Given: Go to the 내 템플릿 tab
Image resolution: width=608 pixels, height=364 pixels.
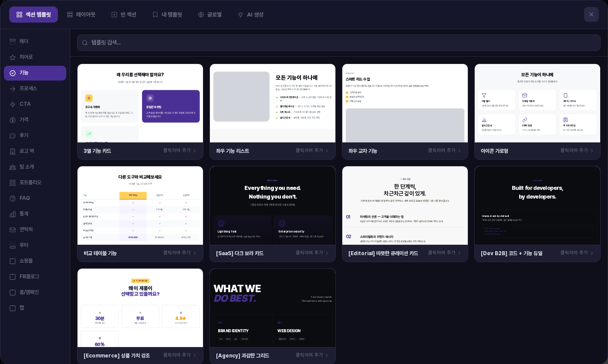Looking at the screenshot, I should [x=167, y=14].
